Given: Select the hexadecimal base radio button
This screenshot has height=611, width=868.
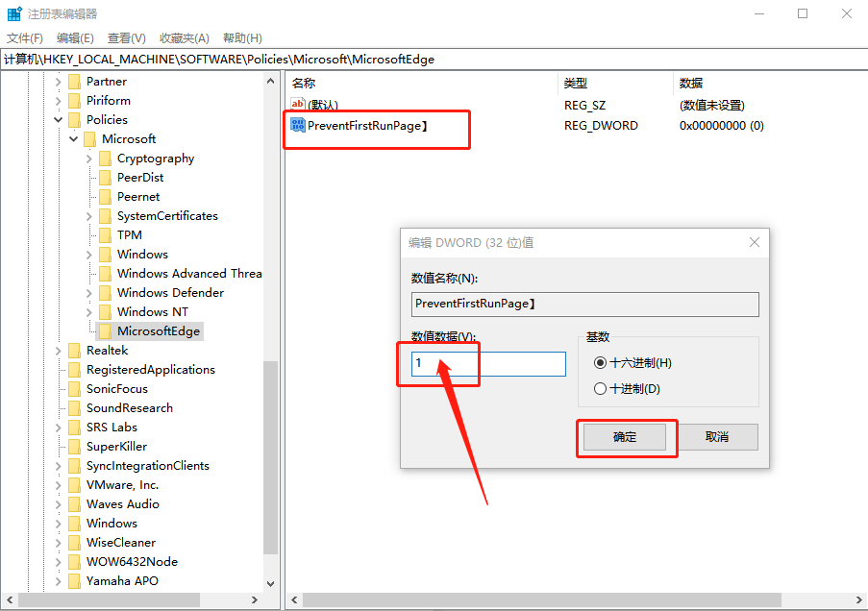Looking at the screenshot, I should click(x=600, y=363).
